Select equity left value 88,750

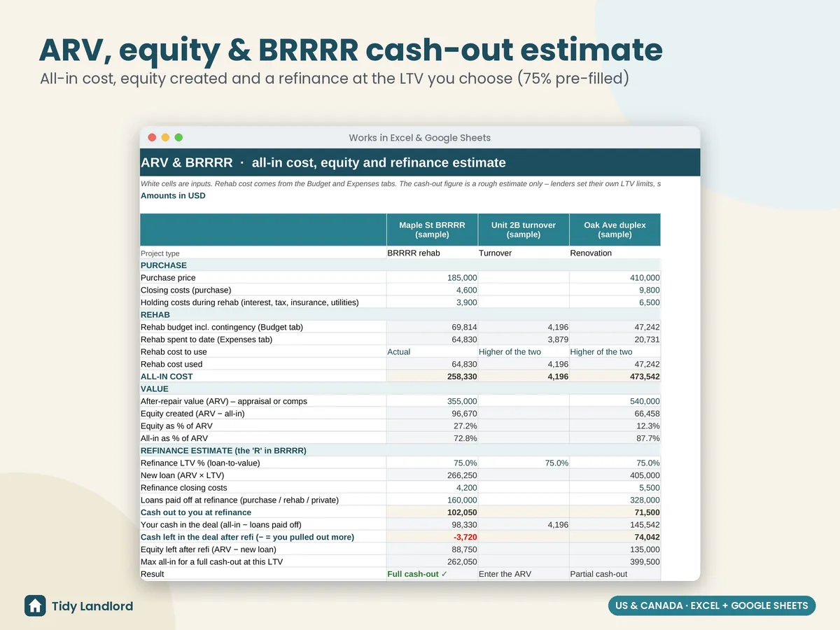click(x=432, y=549)
